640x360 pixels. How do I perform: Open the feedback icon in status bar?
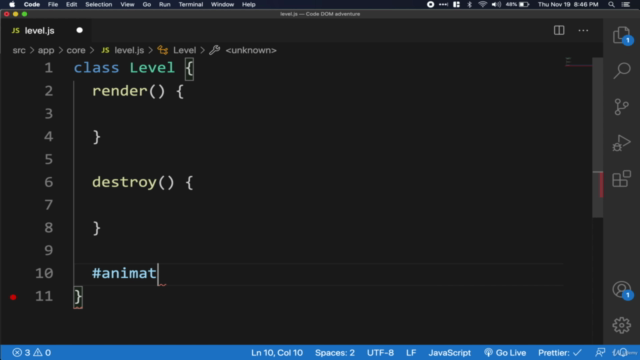point(600,352)
